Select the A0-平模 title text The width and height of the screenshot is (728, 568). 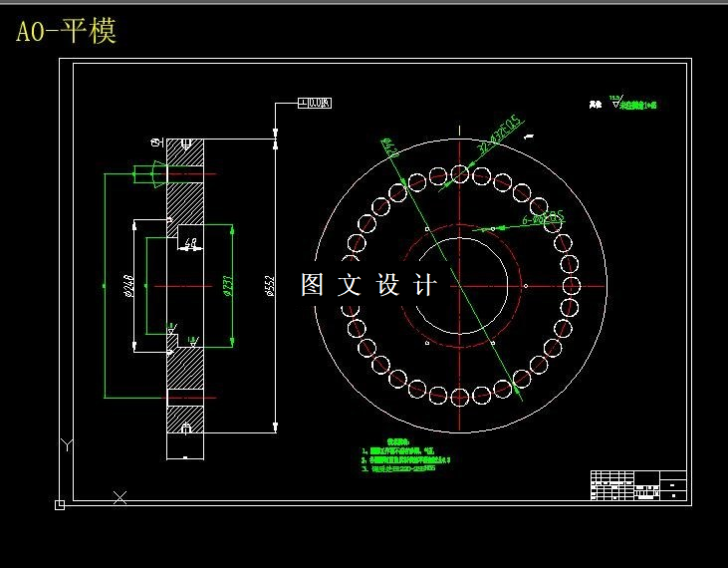[x=66, y=31]
